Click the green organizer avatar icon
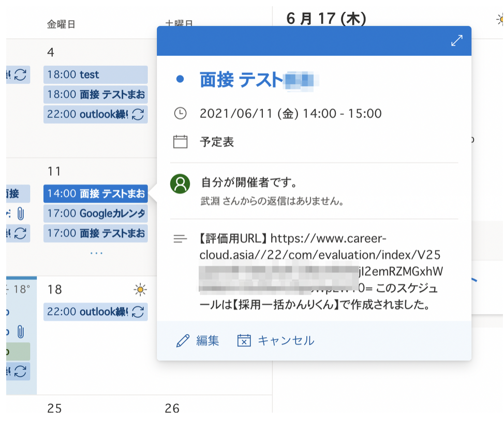Image resolution: width=504 pixels, height=424 pixels. pos(180,184)
